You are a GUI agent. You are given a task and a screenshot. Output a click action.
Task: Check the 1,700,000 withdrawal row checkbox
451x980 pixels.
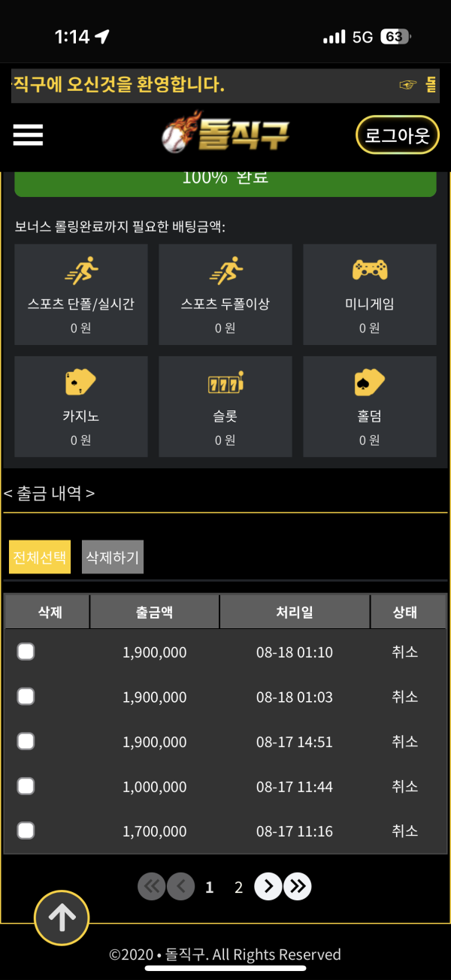tap(26, 830)
